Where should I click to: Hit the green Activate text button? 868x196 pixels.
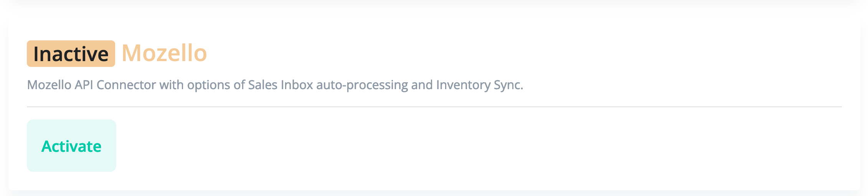[71, 146]
